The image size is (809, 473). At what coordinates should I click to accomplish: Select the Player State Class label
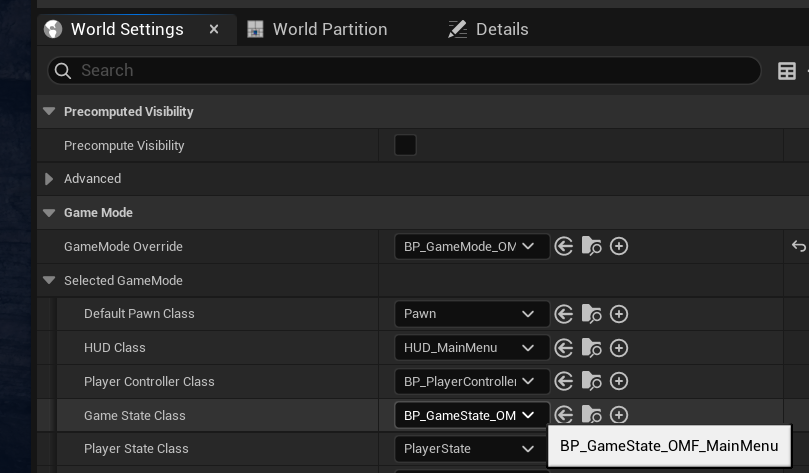pos(136,449)
